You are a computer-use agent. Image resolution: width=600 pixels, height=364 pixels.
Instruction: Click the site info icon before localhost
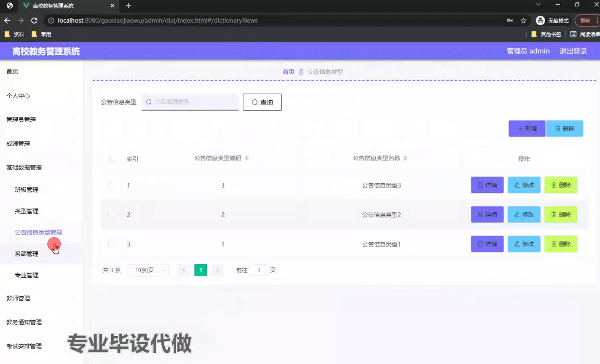(x=51, y=20)
